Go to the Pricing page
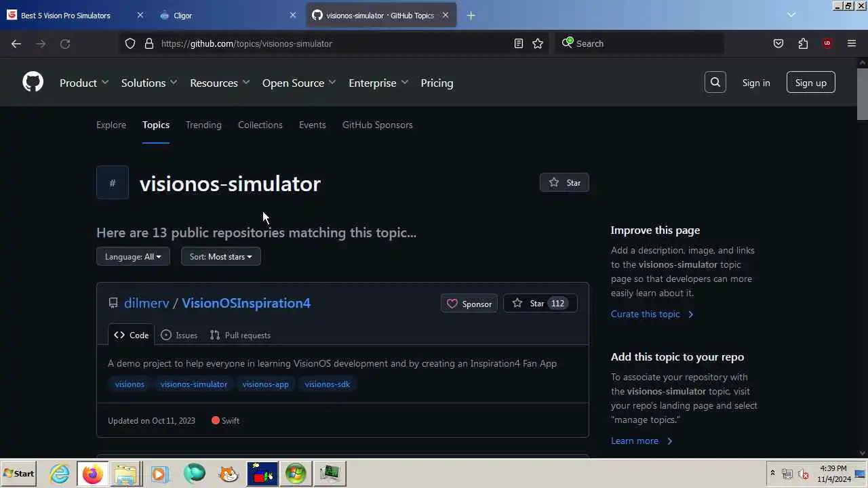The image size is (868, 488). coord(437,83)
